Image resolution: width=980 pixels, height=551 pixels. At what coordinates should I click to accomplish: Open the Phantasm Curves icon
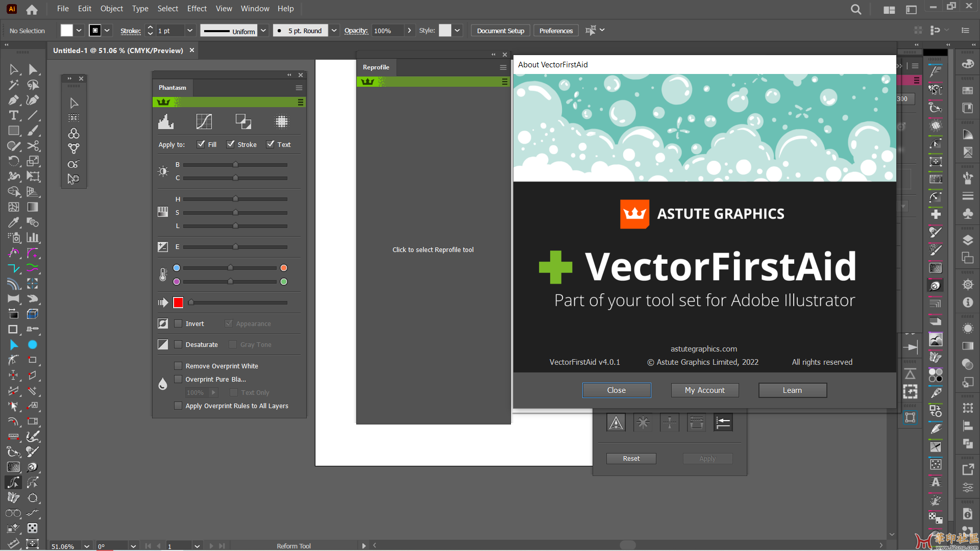(x=204, y=121)
